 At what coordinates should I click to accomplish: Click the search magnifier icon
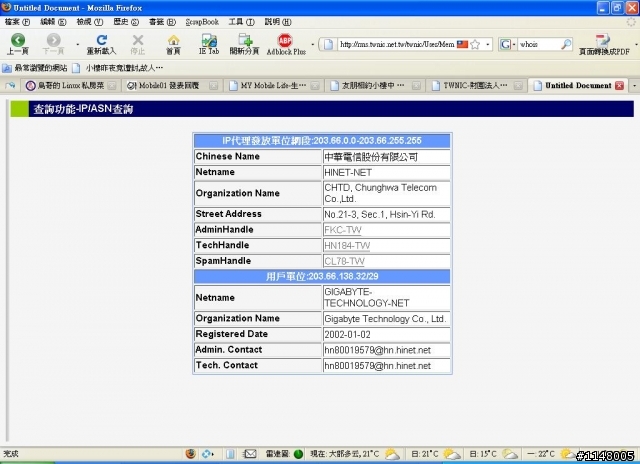[567, 44]
